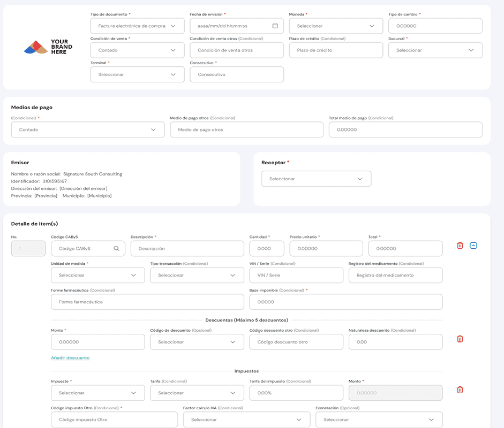
Task: Focus VIN / Serie field
Action: (296, 276)
